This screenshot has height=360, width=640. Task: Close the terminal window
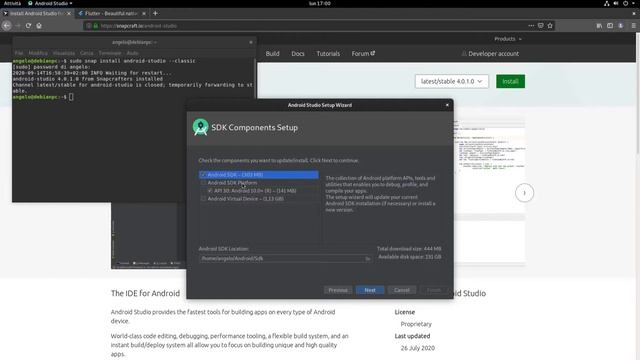(x=251, y=42)
